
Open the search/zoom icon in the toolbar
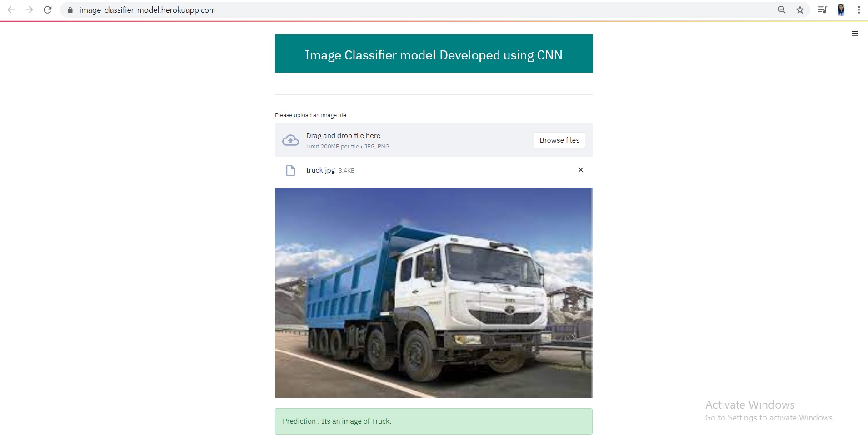pyautogui.click(x=781, y=10)
